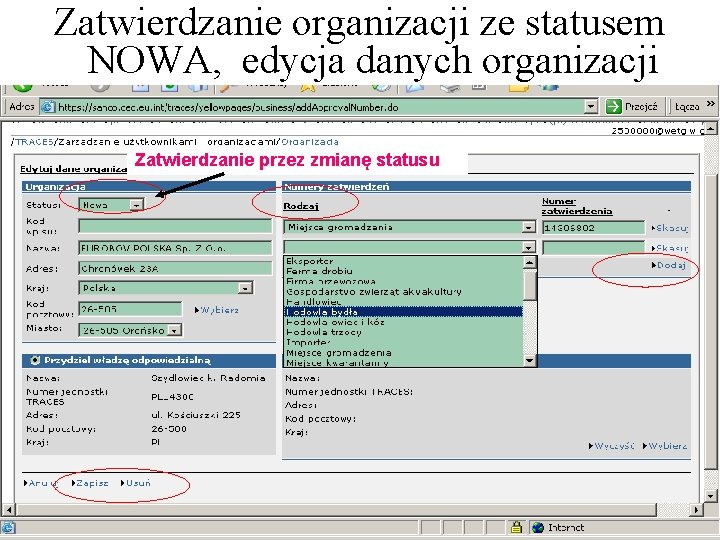Click the list scrollbar down arrow
Image resolution: width=720 pixels, height=540 pixels.
(529, 360)
